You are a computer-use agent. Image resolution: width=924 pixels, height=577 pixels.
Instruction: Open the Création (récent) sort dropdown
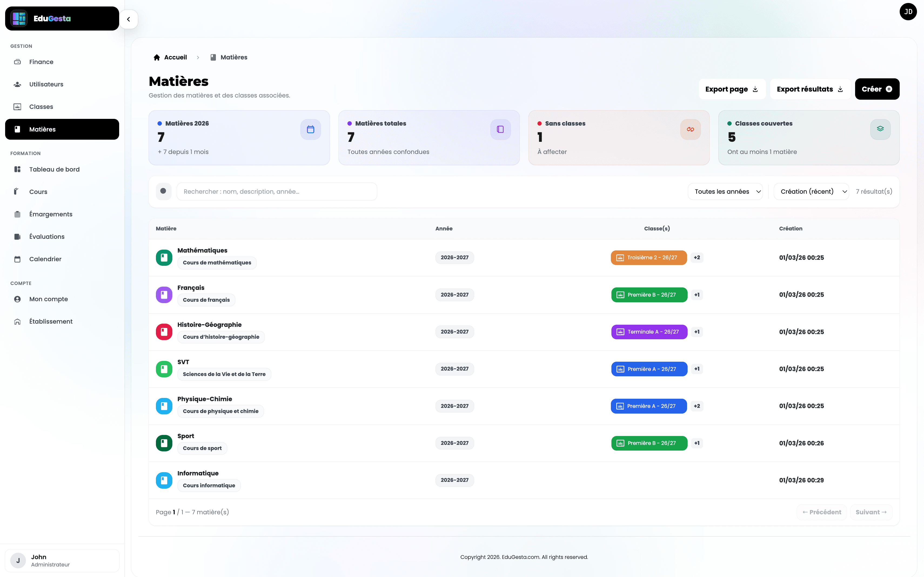pos(811,192)
